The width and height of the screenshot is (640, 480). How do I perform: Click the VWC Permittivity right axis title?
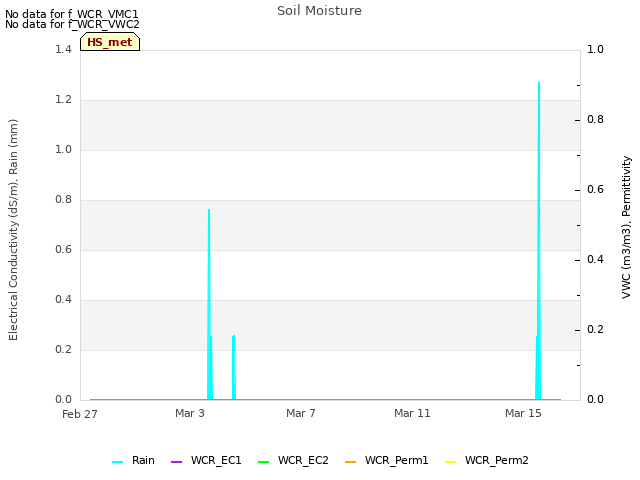(x=627, y=227)
